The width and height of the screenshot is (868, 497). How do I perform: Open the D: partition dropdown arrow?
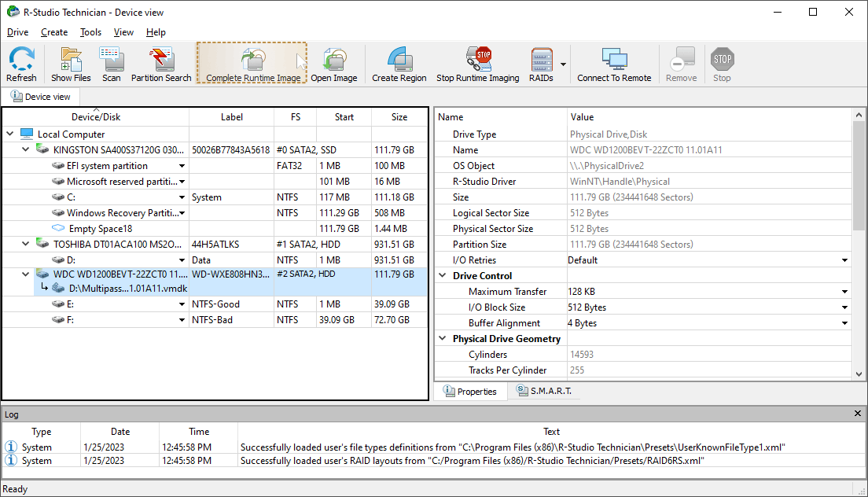pyautogui.click(x=182, y=260)
